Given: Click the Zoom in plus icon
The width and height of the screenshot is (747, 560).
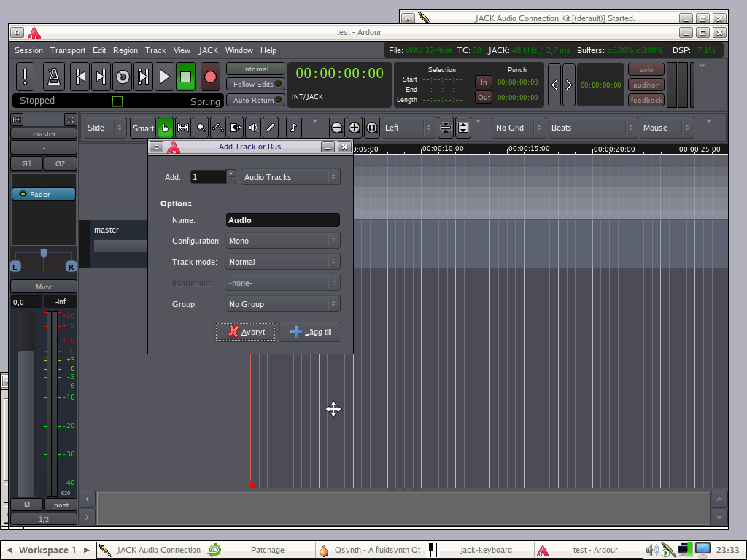Looking at the screenshot, I should point(355,128).
